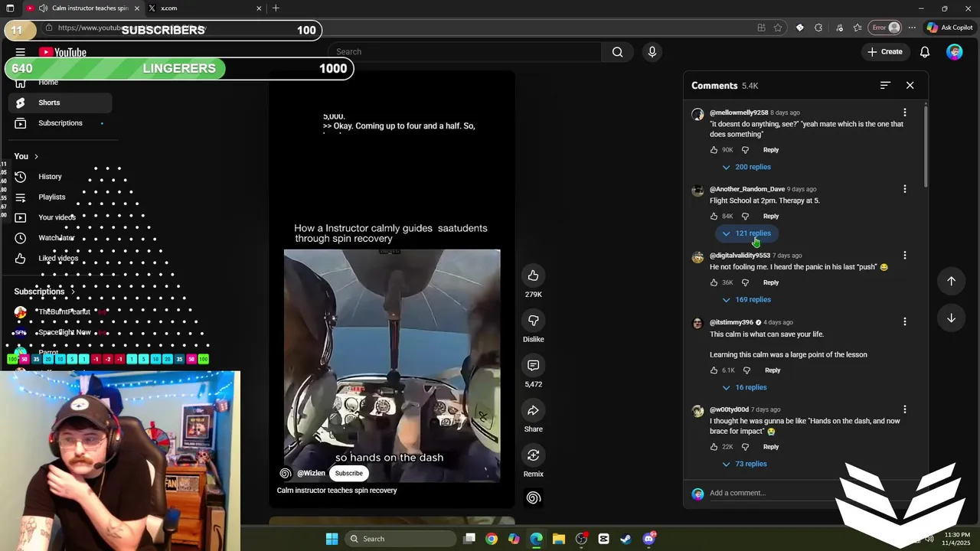Image resolution: width=980 pixels, height=551 pixels.
Task: Open options for @digitalvalidity9553 comment
Action: click(905, 256)
